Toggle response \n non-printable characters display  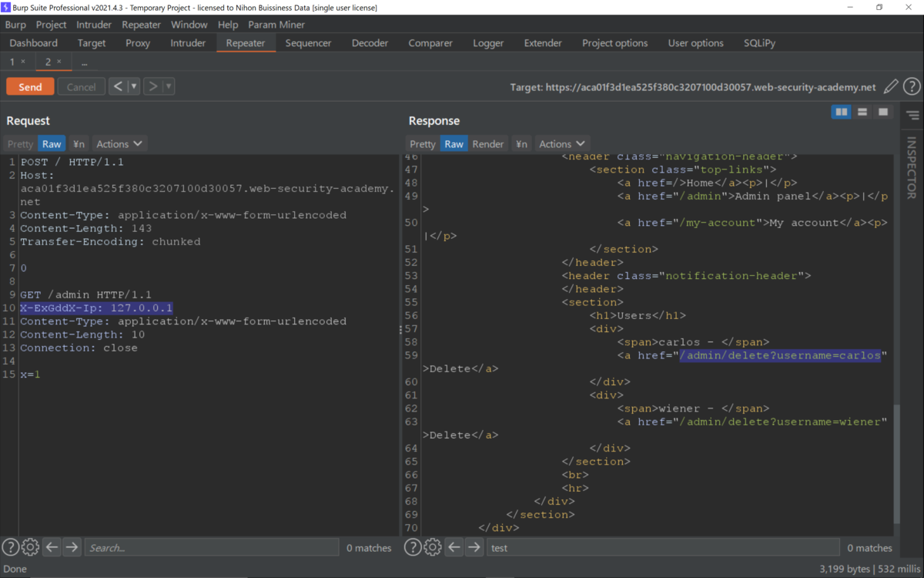point(521,143)
